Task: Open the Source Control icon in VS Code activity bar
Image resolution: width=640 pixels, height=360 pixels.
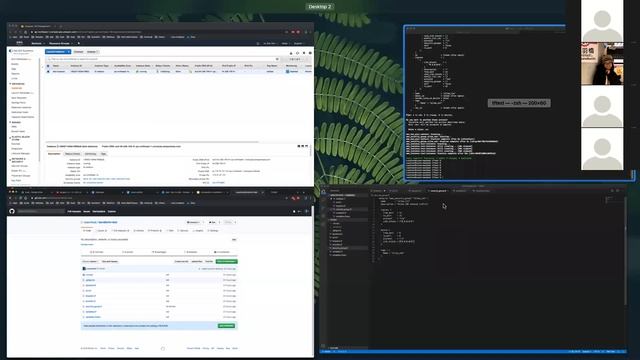Action: pos(324,208)
